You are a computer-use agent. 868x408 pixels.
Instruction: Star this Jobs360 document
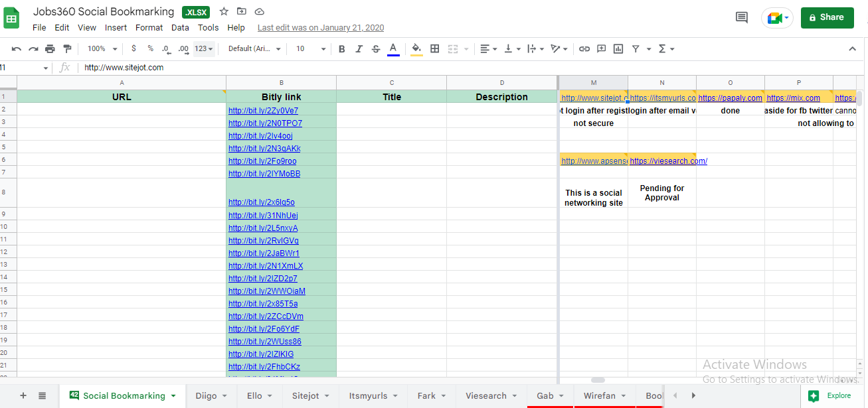tap(224, 12)
